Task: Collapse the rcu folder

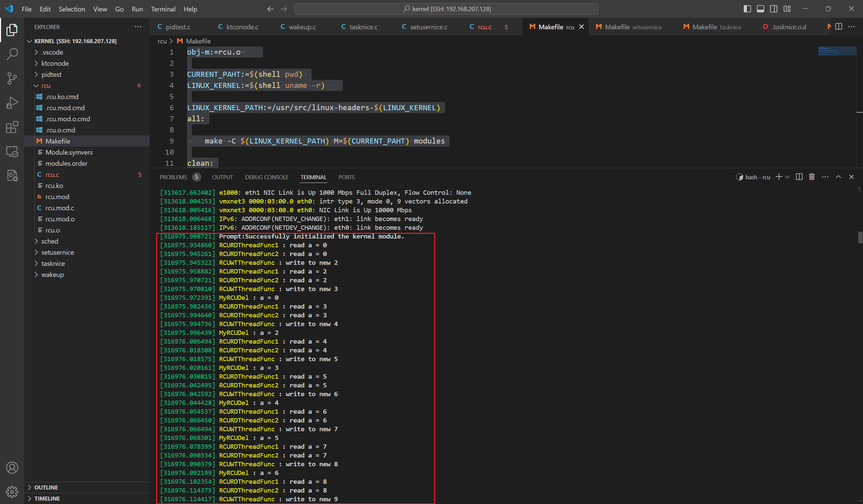Action: click(46, 86)
